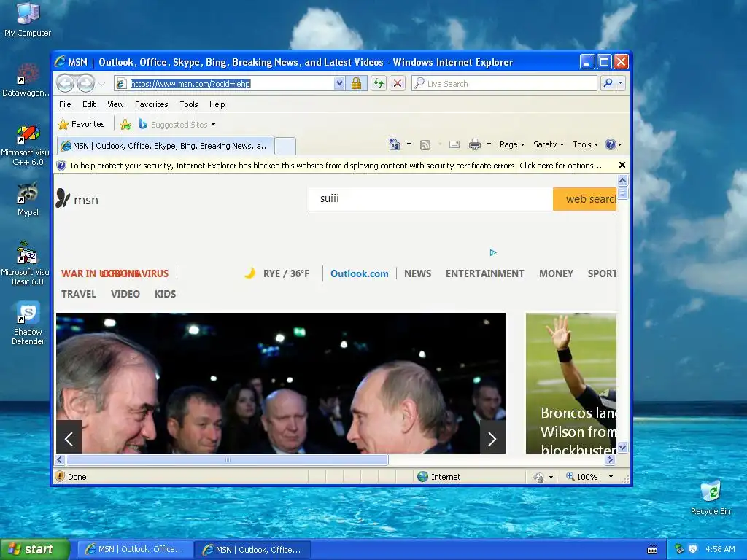Viewport: 747px width, 560px height.
Task: Stop loading with the red X icon
Action: pyautogui.click(x=397, y=83)
